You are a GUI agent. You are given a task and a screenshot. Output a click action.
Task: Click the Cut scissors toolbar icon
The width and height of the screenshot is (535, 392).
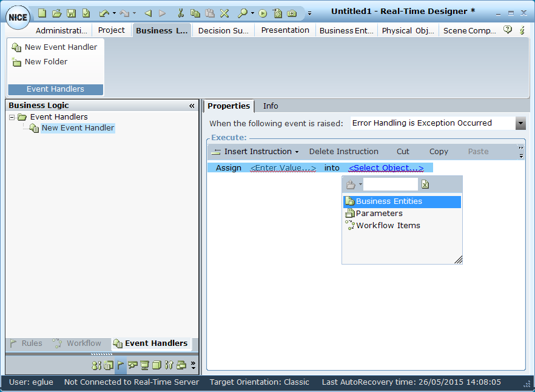click(x=180, y=13)
